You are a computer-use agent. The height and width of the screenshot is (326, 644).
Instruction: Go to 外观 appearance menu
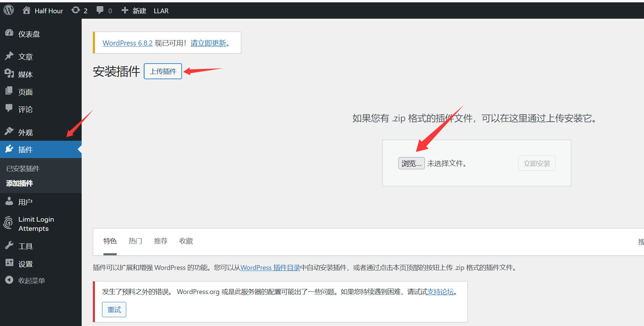(x=25, y=132)
